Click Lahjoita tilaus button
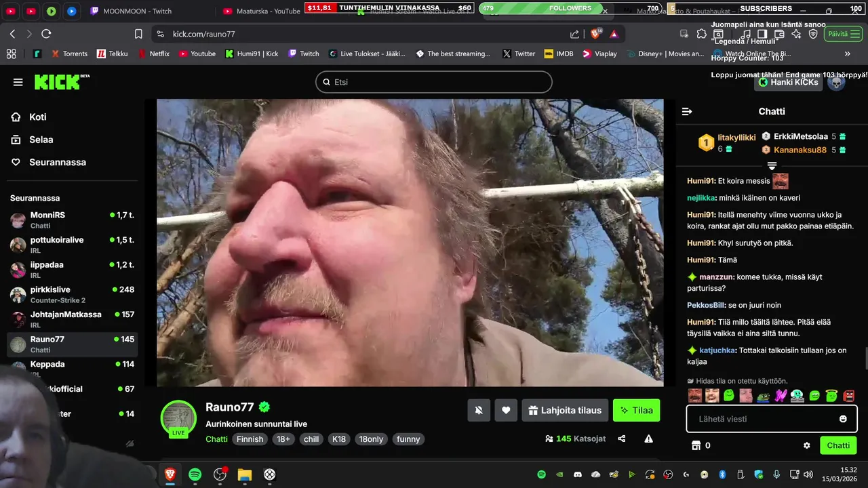This screenshot has height=488, width=868. 565,410
